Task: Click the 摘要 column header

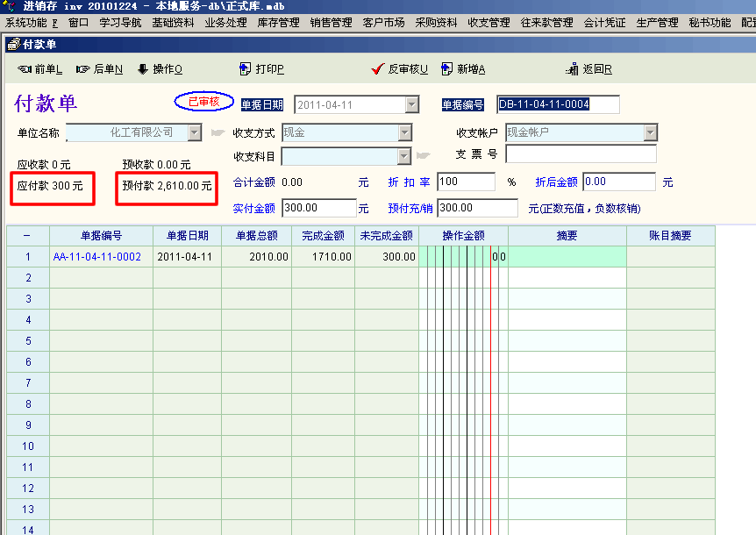Action: click(567, 236)
